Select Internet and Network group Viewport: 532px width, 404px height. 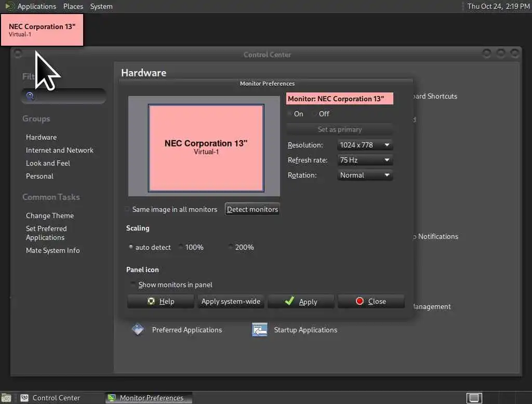pyautogui.click(x=59, y=150)
